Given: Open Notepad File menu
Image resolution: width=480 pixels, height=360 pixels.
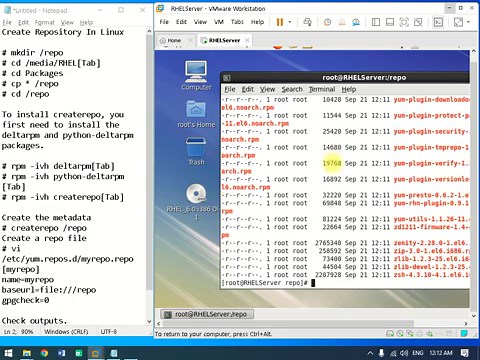Looking at the screenshot, I should click(7, 22).
